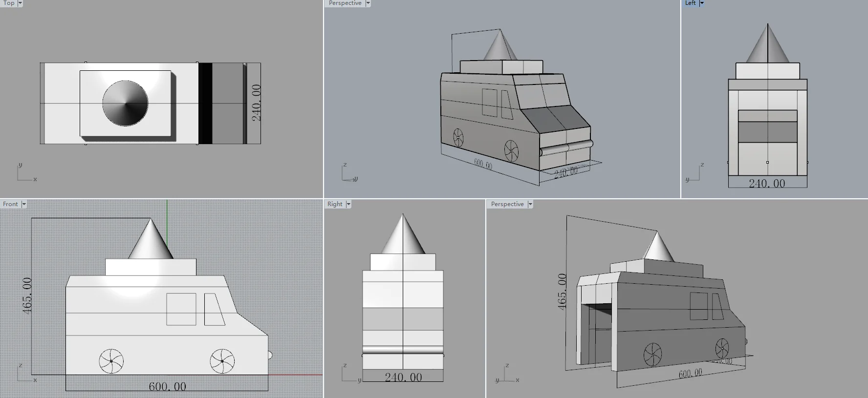868x398 pixels.
Task: Select the rectangular window in Front viewport
Action: (181, 309)
